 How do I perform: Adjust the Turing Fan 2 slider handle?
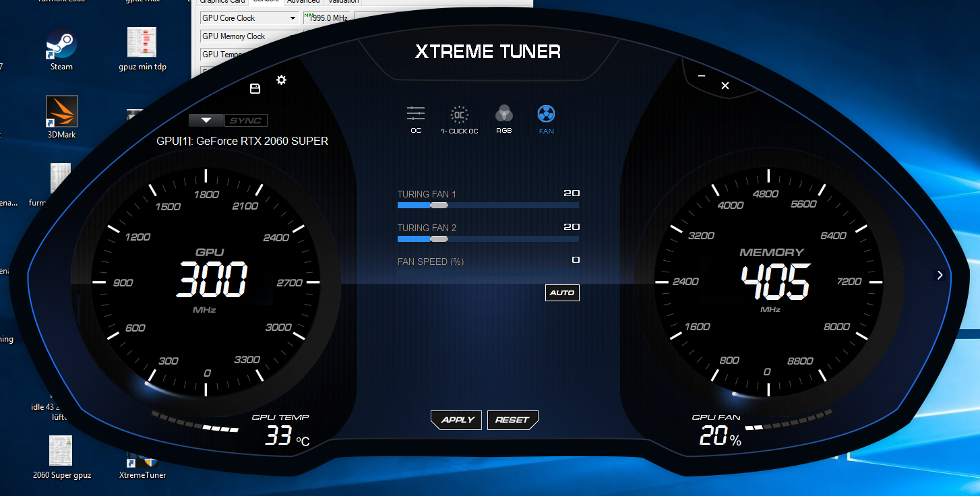point(439,239)
